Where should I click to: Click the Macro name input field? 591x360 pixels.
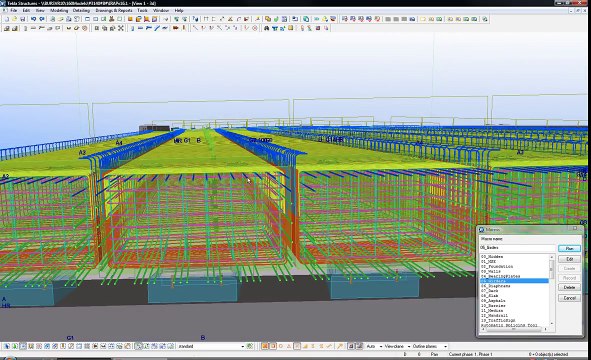click(517, 248)
